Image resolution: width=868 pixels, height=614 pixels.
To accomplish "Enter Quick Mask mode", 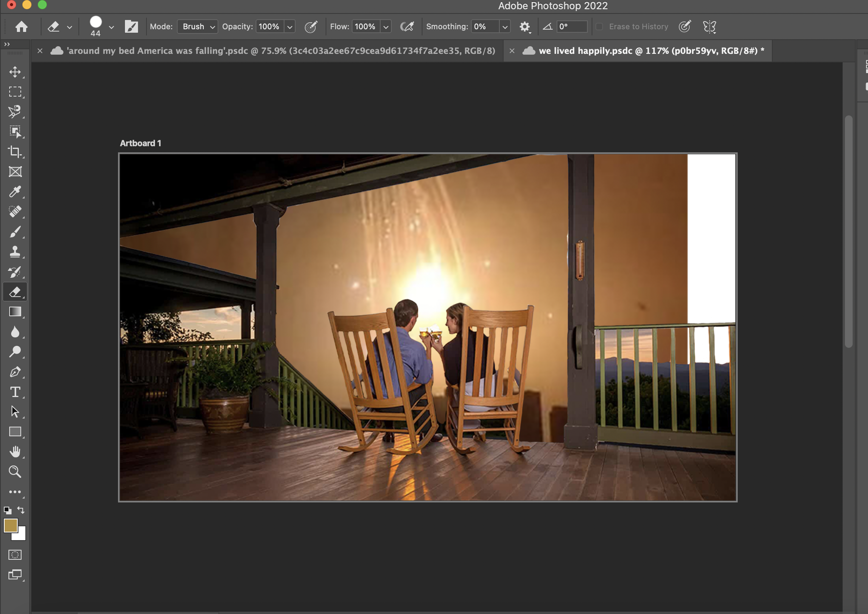I will (x=15, y=554).
